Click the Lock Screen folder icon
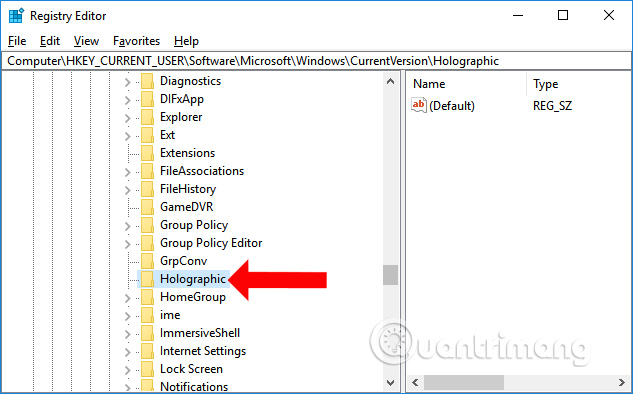The image size is (633, 394). (147, 369)
